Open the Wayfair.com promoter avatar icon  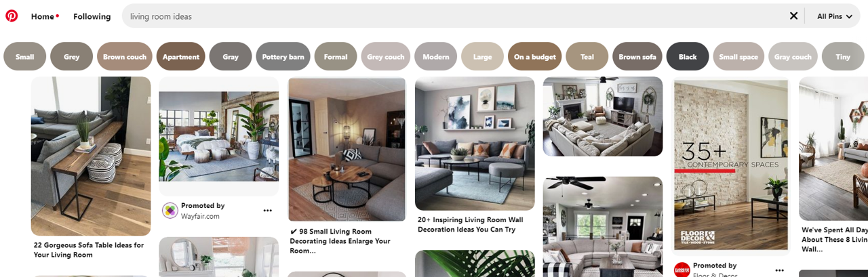170,211
